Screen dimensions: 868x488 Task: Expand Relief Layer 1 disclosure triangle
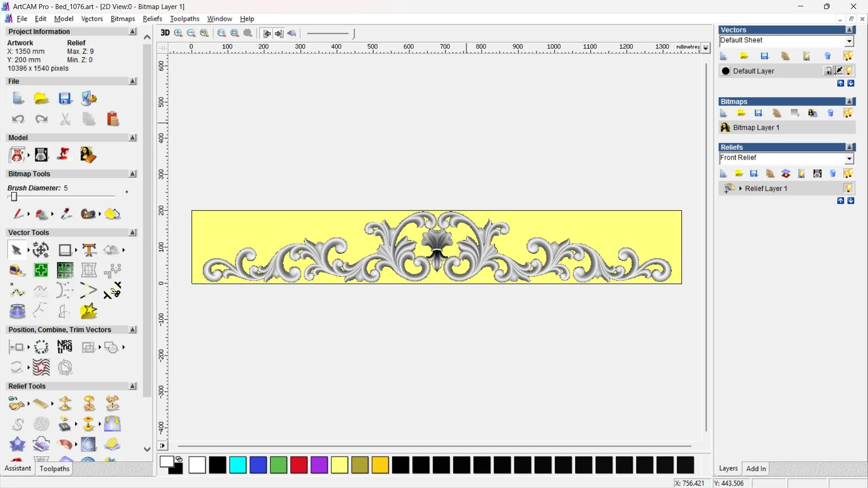[741, 188]
